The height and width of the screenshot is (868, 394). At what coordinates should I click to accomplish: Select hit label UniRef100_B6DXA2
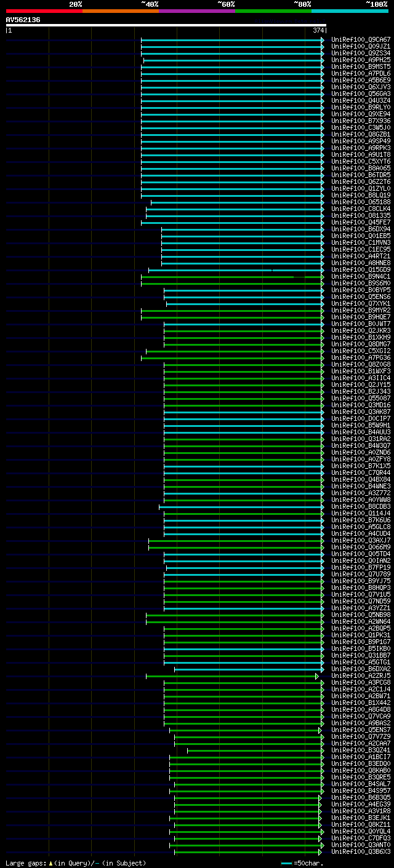[x=361, y=669]
